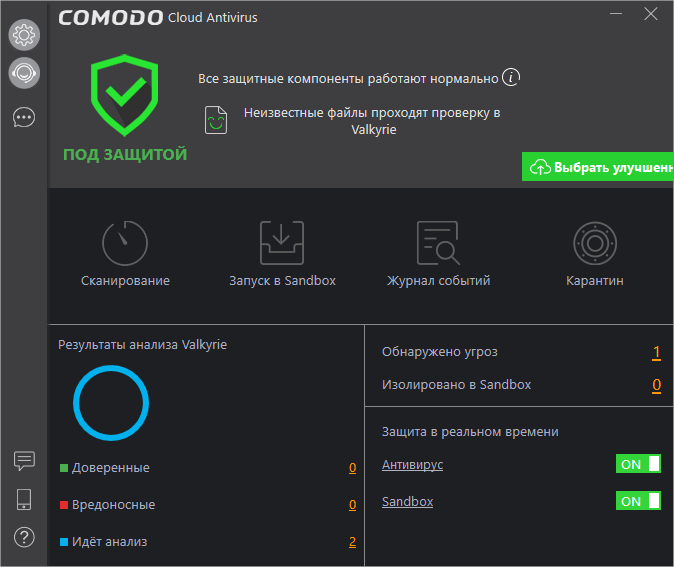Click the support headset icon in sidebar
674x567 pixels.
point(23,72)
